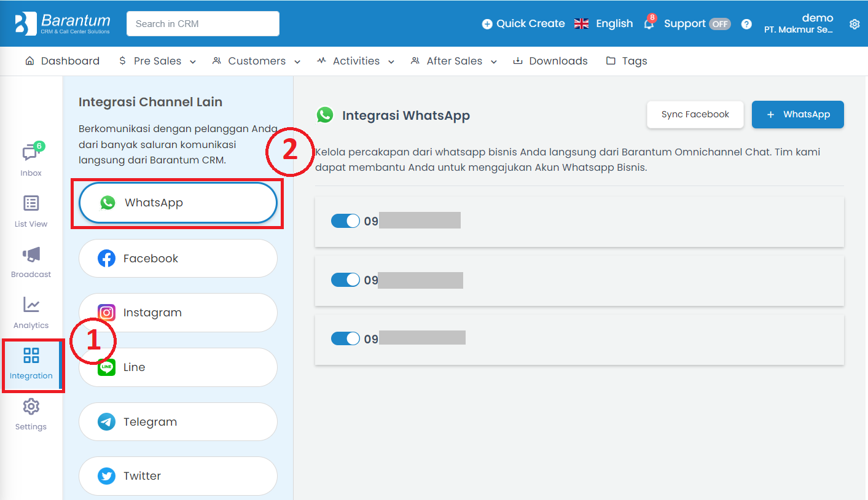Select the Facebook channel button
The image size is (868, 500).
pyautogui.click(x=178, y=259)
